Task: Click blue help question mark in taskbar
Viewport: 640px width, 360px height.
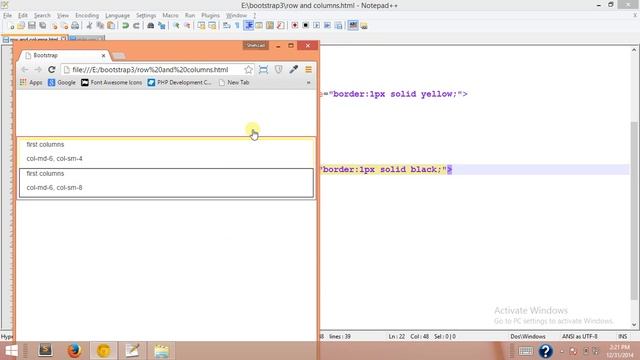Action: (545, 351)
